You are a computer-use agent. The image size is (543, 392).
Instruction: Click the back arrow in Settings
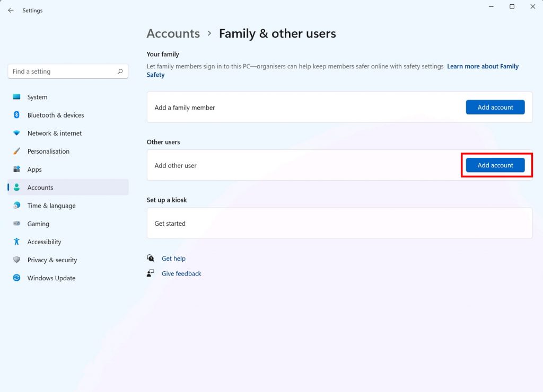pos(10,10)
